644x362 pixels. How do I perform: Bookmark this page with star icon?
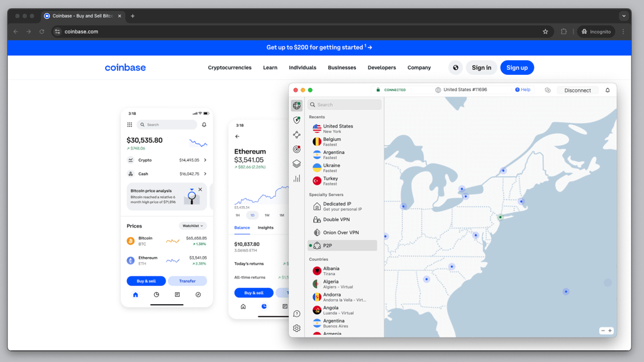pyautogui.click(x=545, y=31)
